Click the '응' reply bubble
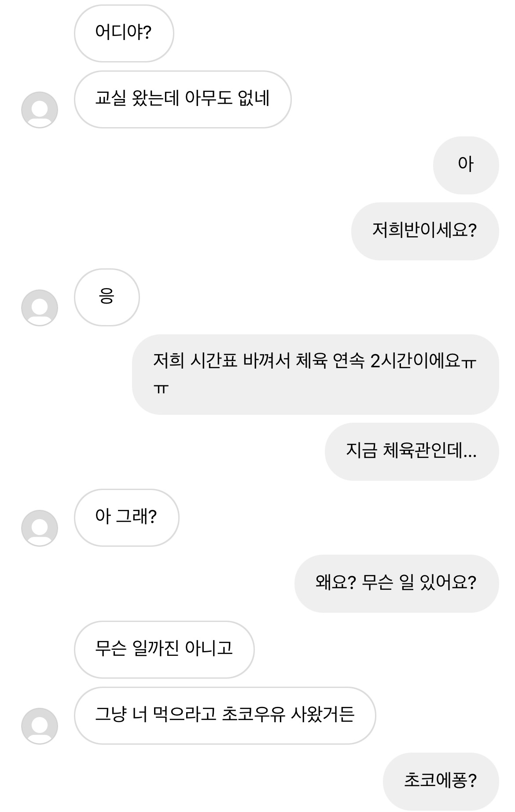The image size is (515, 812). [x=107, y=297]
